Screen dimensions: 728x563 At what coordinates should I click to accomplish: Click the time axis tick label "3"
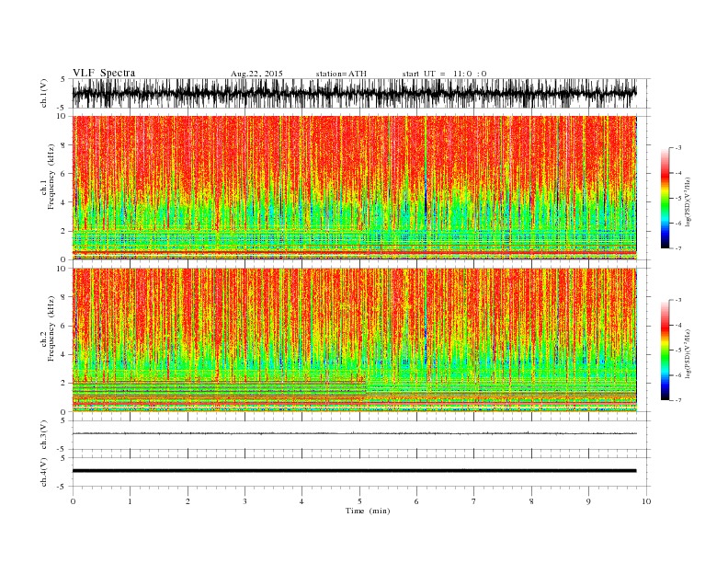[245, 501]
